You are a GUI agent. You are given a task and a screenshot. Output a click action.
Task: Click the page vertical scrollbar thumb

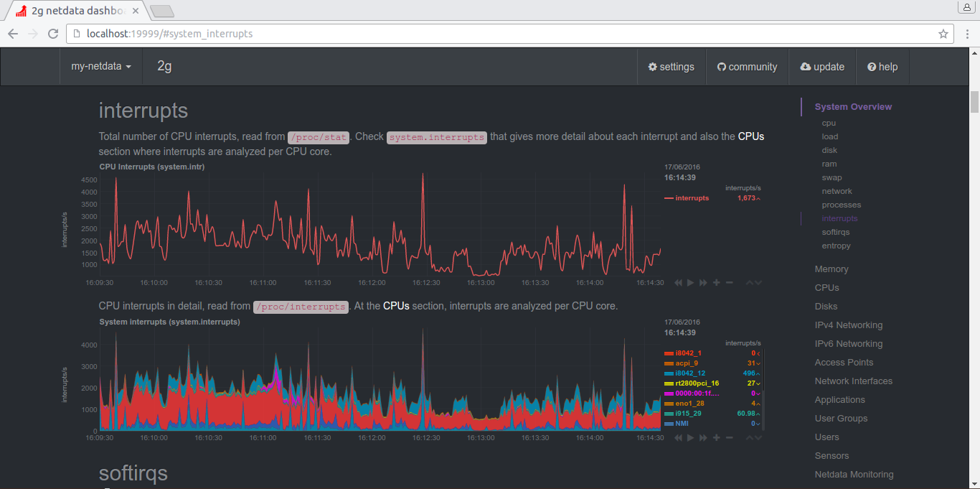[974, 102]
